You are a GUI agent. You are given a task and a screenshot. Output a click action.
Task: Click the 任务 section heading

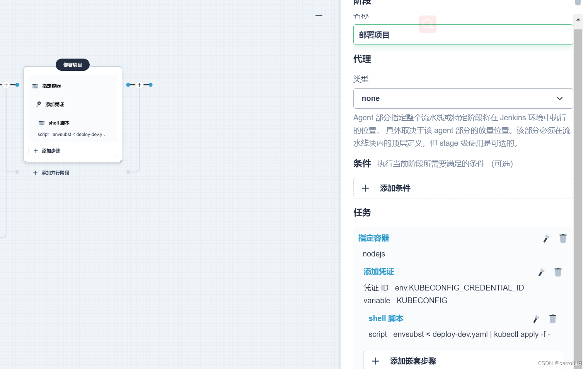[362, 212]
